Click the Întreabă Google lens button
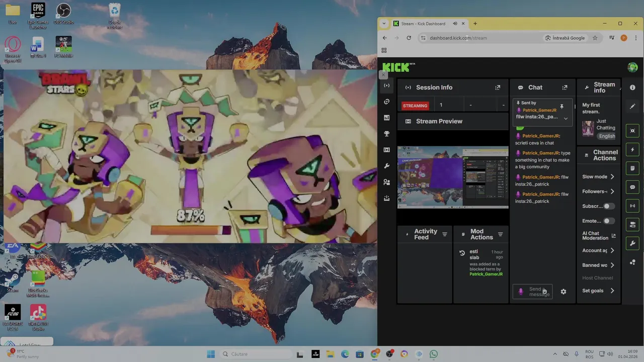The height and width of the screenshot is (362, 644). [x=565, y=38]
